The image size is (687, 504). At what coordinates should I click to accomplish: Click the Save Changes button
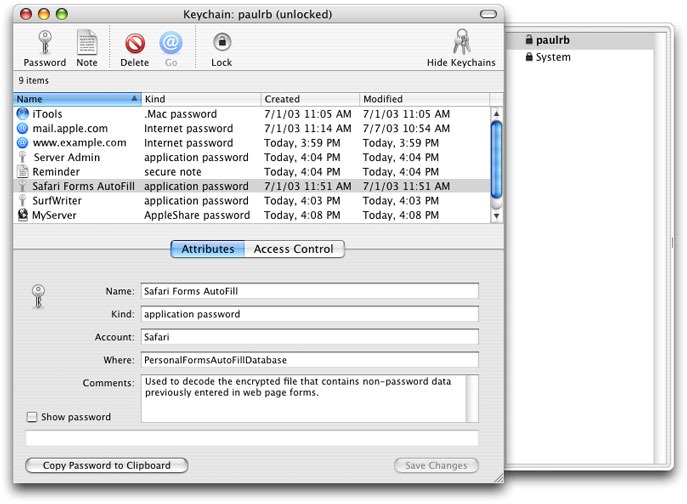435,465
